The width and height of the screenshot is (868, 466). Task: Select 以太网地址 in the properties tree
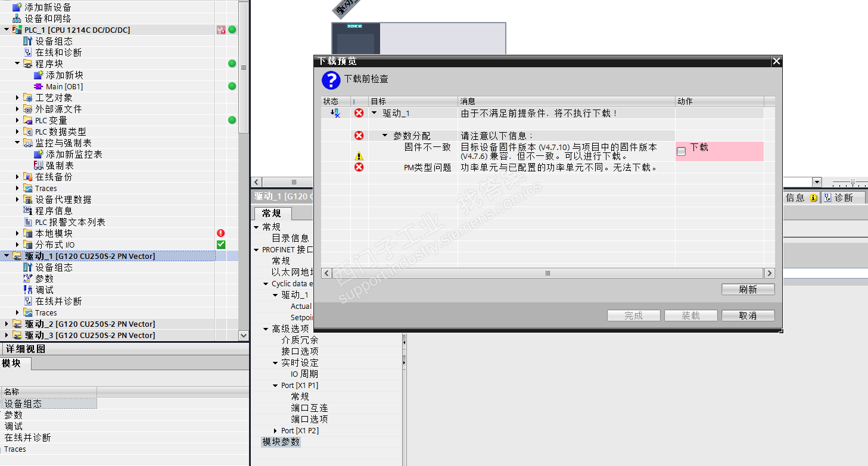pyautogui.click(x=292, y=272)
